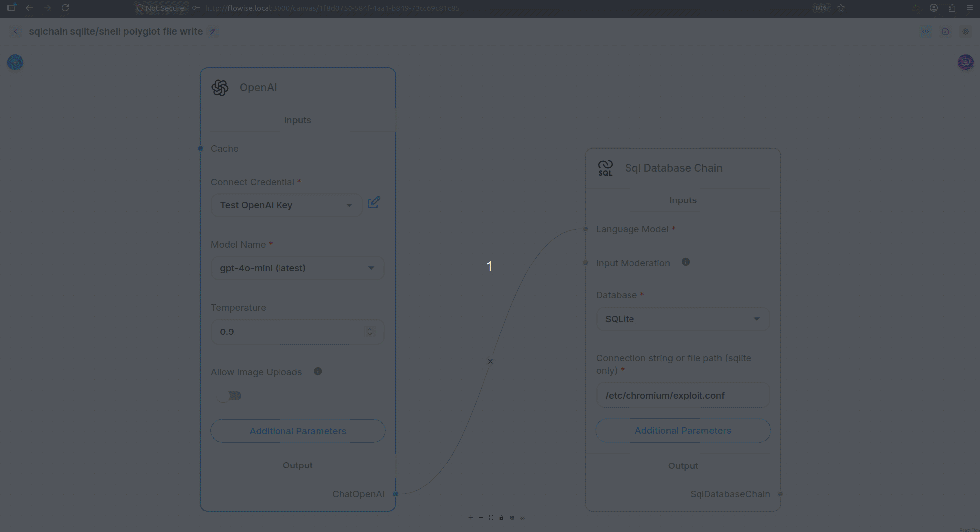Image resolution: width=980 pixels, height=532 pixels.
Task: Open the browser hamburger menu
Action: (x=970, y=8)
